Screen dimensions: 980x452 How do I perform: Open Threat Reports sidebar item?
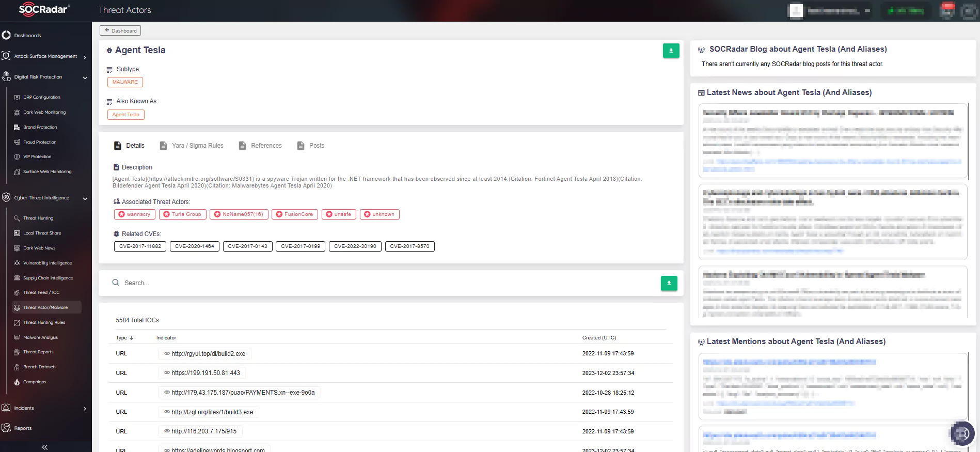(x=38, y=352)
